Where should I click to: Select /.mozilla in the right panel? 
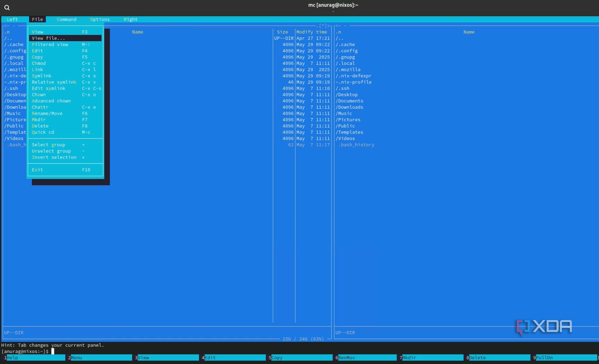point(348,69)
